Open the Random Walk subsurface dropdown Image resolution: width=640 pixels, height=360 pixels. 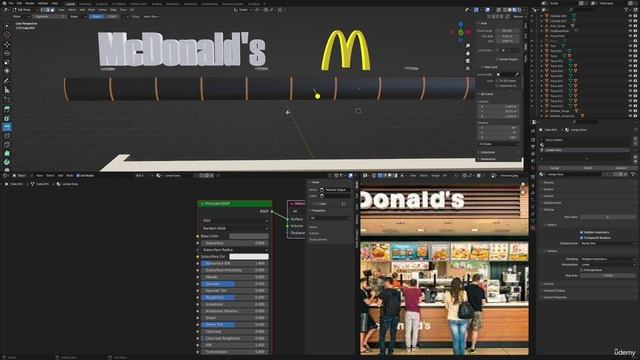pos(235,228)
